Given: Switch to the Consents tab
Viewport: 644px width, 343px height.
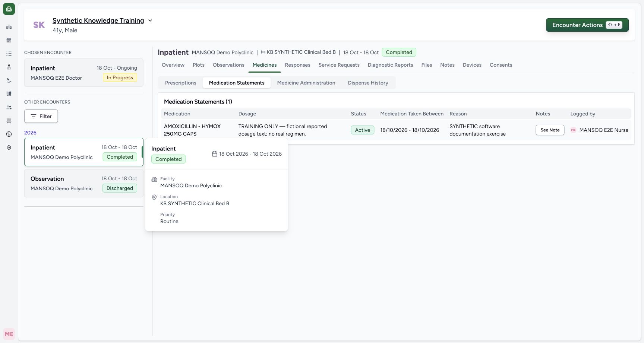Looking at the screenshot, I should coord(501,65).
